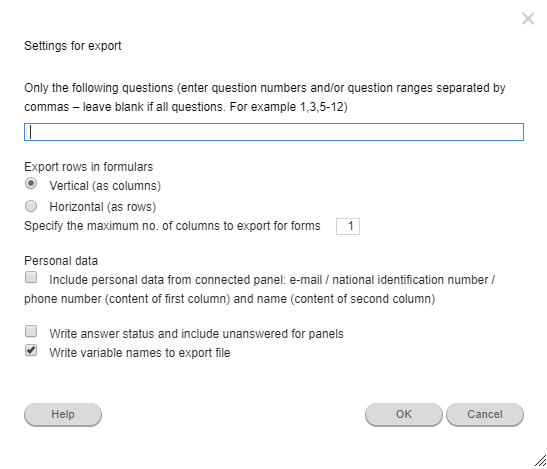
Task: Select the Vertical (as columns) radio button
Action: (x=31, y=184)
